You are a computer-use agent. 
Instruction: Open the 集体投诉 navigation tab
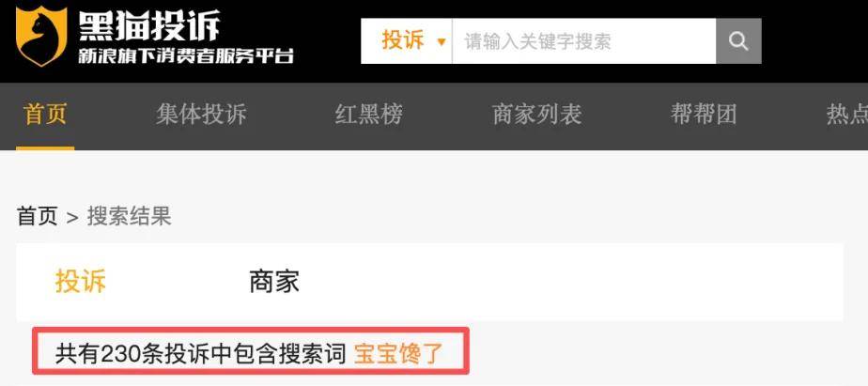201,115
